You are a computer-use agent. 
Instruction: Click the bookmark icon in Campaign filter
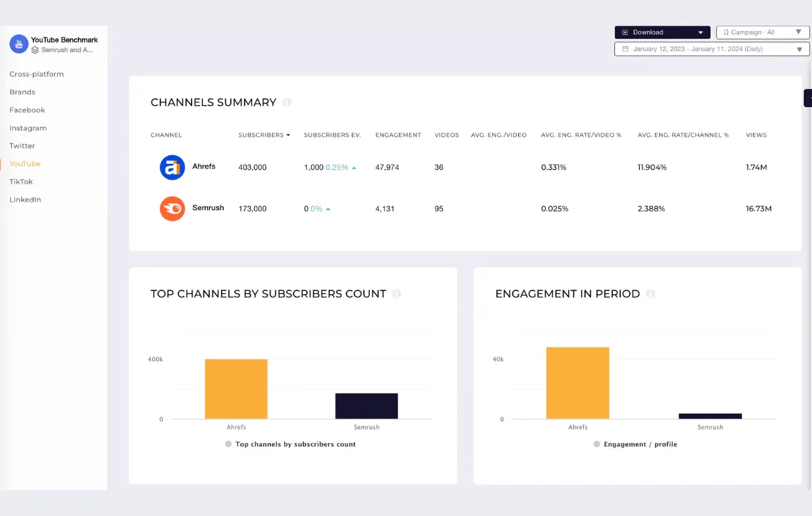726,32
